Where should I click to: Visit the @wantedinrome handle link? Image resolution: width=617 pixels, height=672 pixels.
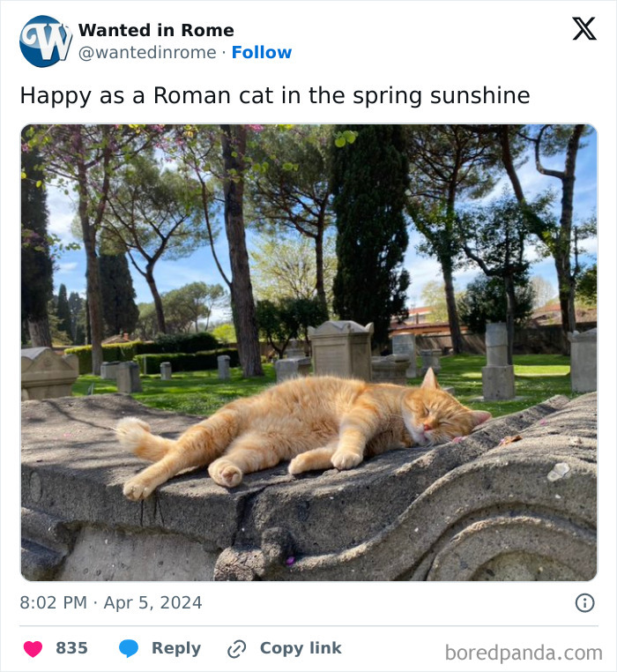147,53
